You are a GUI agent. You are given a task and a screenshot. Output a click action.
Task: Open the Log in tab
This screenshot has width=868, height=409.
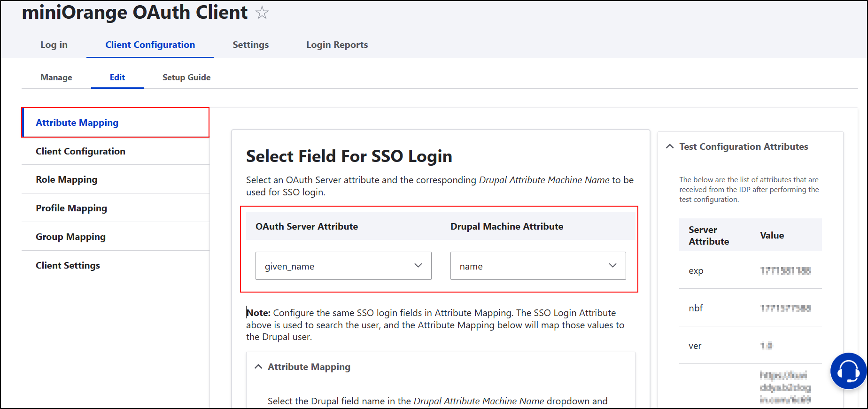(54, 45)
